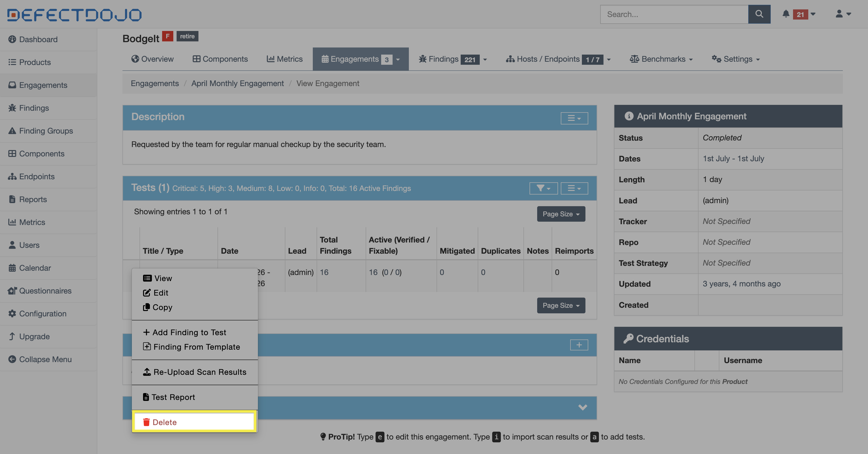Image resolution: width=868 pixels, height=454 pixels.
Task: Focus the Search input field
Action: click(x=674, y=14)
